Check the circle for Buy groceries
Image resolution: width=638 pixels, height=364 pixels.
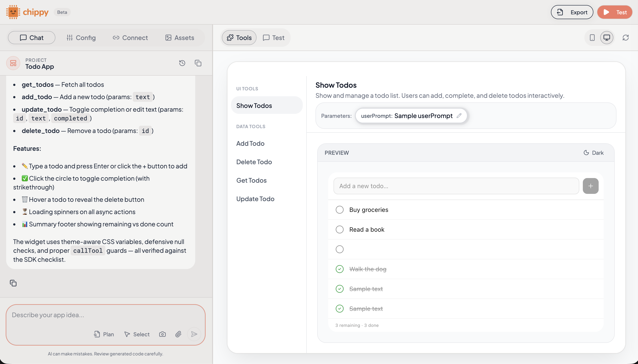point(339,210)
